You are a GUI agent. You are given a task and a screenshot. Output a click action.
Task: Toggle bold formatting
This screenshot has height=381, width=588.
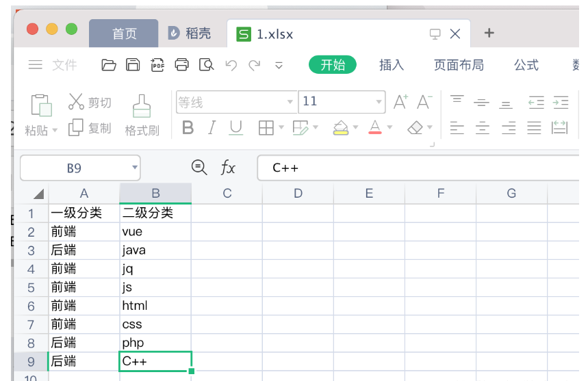click(x=188, y=128)
